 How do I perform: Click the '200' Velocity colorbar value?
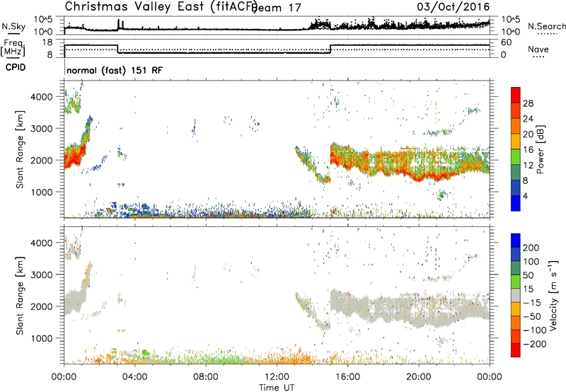531,248
